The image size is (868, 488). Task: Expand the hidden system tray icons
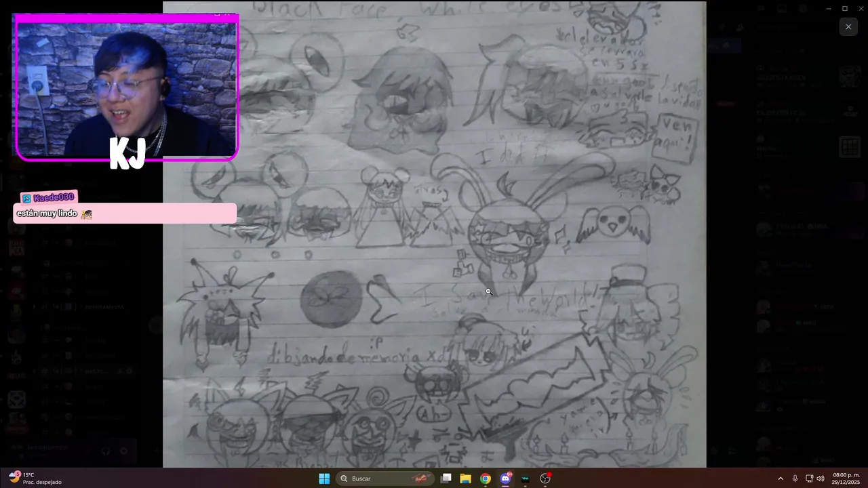pos(781,479)
